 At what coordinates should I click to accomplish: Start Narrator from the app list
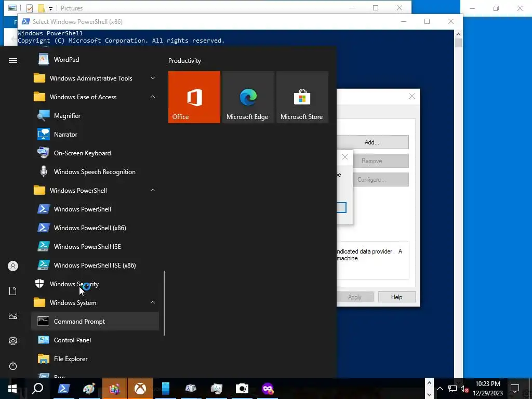pos(95,135)
